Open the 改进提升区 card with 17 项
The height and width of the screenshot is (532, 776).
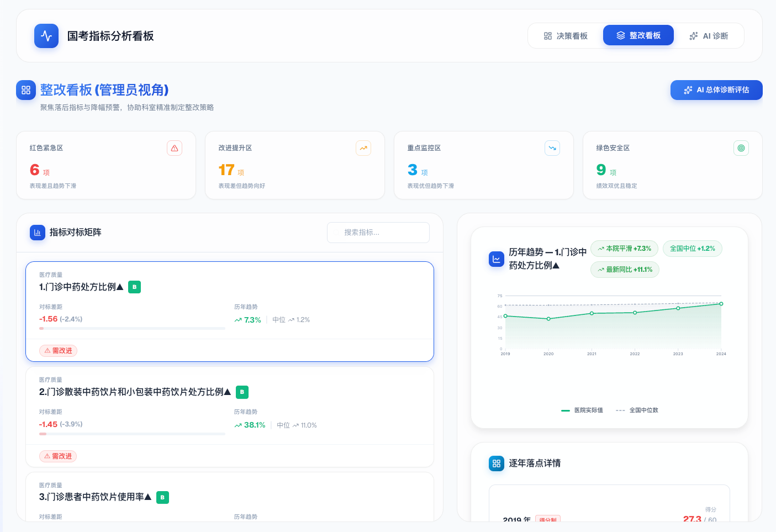[x=295, y=165]
